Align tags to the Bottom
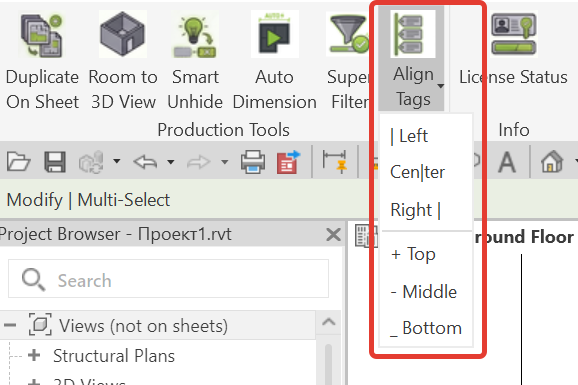The height and width of the screenshot is (385, 578). [426, 328]
